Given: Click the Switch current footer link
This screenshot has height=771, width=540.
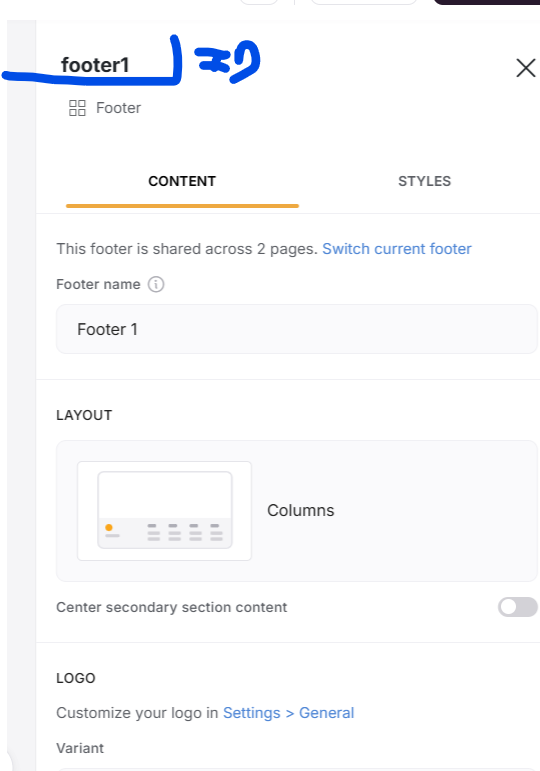Looking at the screenshot, I should click(397, 249).
